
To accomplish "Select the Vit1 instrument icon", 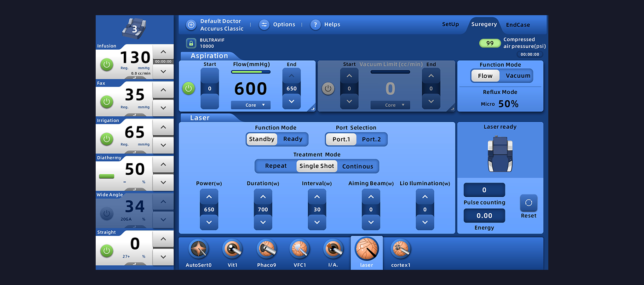I will [232, 250].
